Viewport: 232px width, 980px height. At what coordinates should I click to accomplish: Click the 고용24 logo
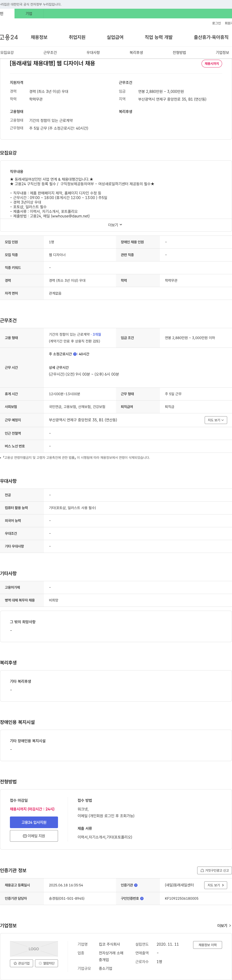[9, 37]
